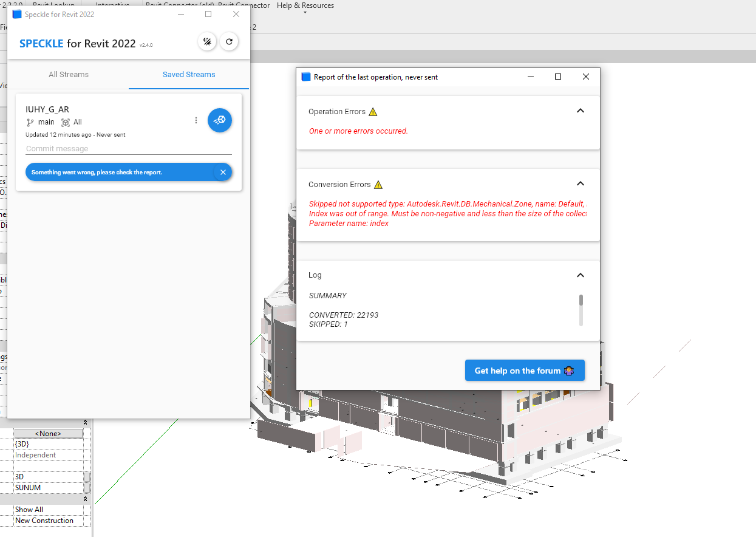The width and height of the screenshot is (756, 537).
Task: Focus the Commit message input field
Action: 128,149
